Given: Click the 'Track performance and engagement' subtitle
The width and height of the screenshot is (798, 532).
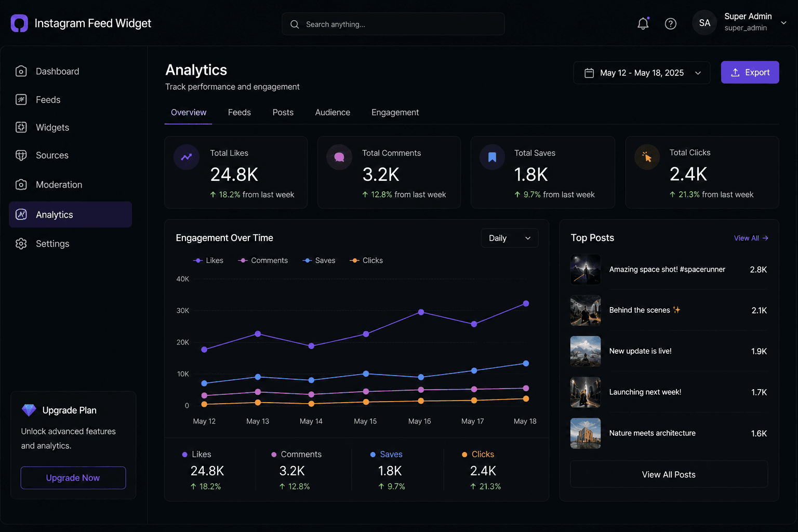Looking at the screenshot, I should (232, 87).
